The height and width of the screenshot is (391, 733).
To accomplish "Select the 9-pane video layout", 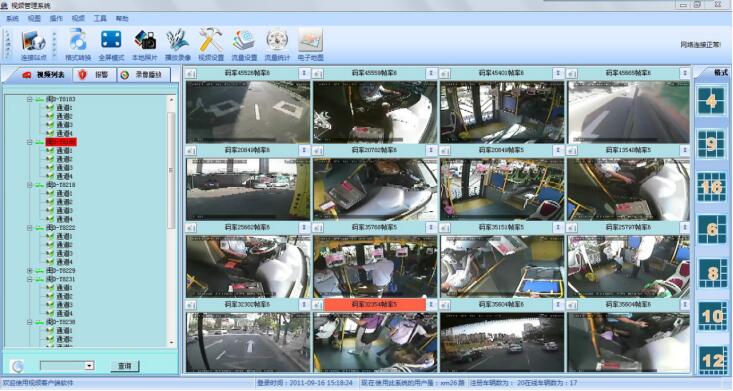I will tap(711, 144).
